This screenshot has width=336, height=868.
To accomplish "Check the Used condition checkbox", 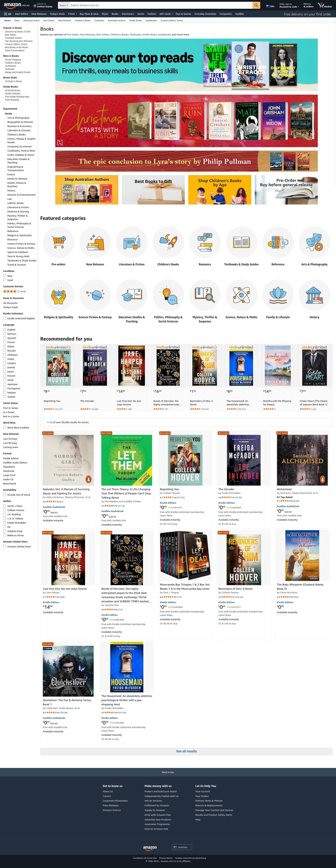I will tap(5, 280).
